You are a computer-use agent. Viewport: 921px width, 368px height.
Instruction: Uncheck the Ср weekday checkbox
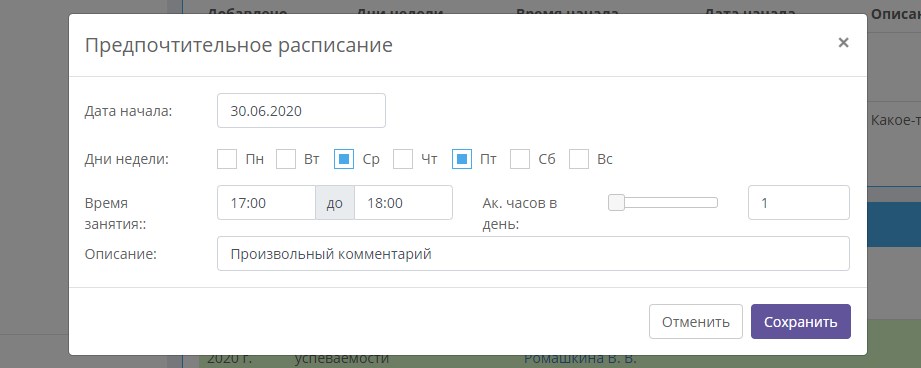pos(344,159)
